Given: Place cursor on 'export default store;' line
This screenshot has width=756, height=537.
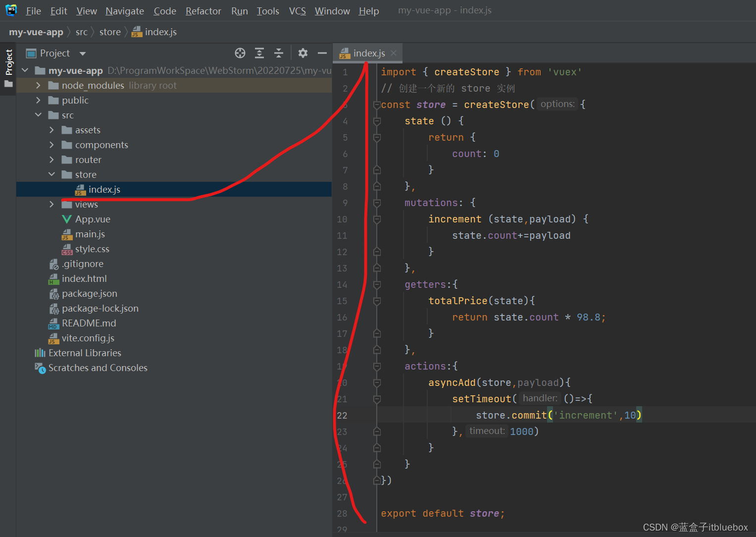Looking at the screenshot, I should [443, 513].
